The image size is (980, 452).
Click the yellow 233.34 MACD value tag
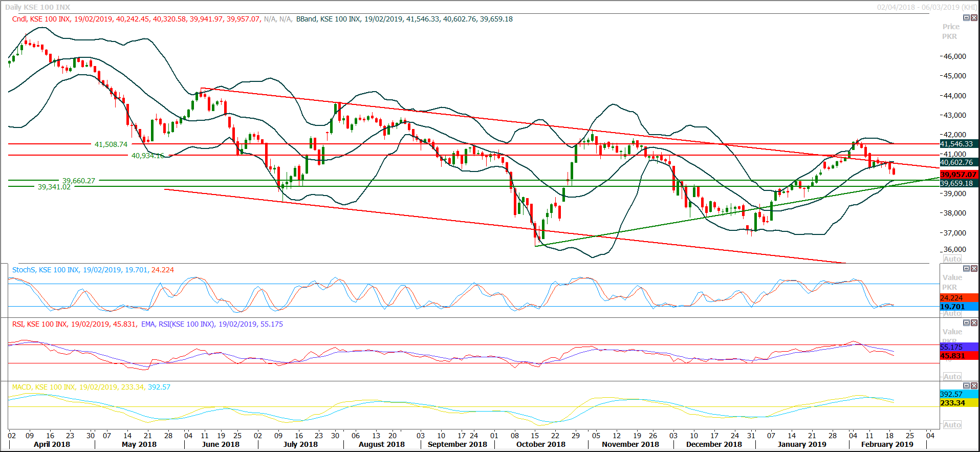click(x=960, y=403)
